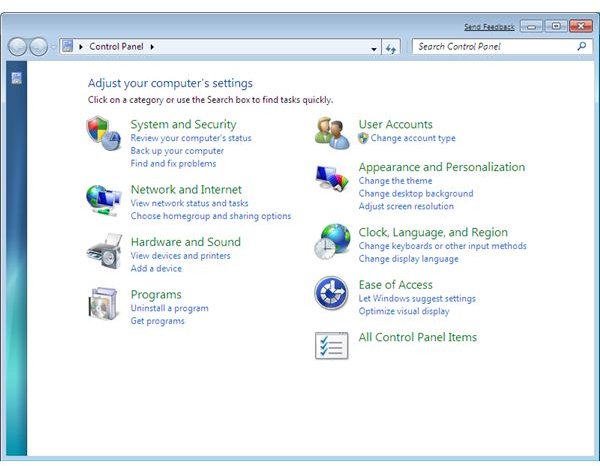
Task: Select the Control Panel breadcrumb
Action: point(116,47)
